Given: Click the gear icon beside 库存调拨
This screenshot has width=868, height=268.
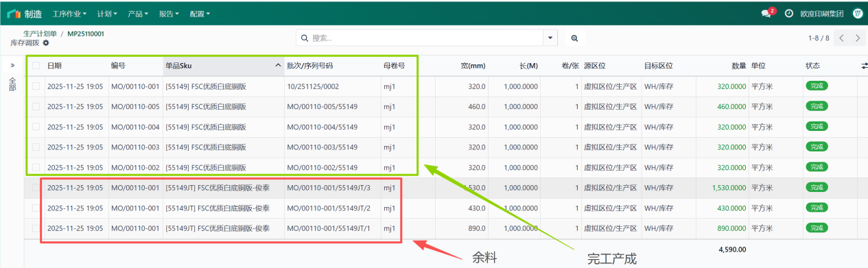Looking at the screenshot, I should pyautogui.click(x=46, y=42).
